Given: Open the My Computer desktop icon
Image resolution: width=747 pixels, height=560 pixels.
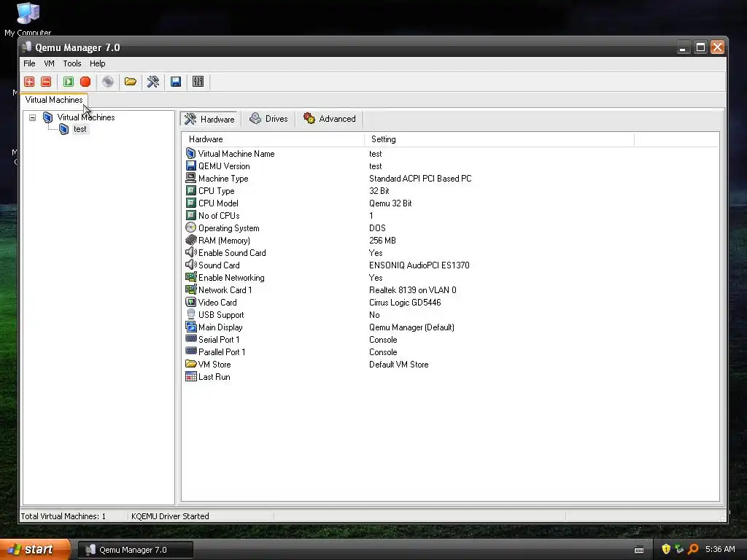Looking at the screenshot, I should coord(28,19).
